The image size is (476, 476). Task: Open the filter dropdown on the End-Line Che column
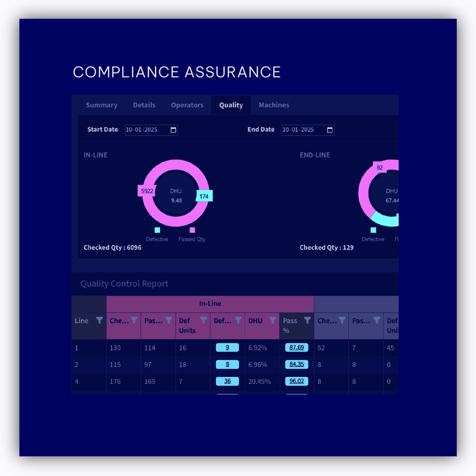coord(342,321)
